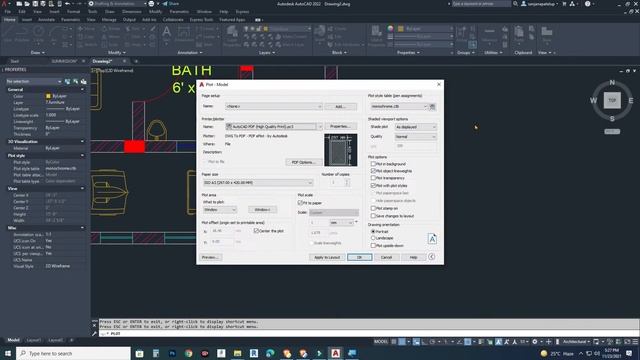
Task: Select Portrait drawing orientation
Action: coord(373,231)
